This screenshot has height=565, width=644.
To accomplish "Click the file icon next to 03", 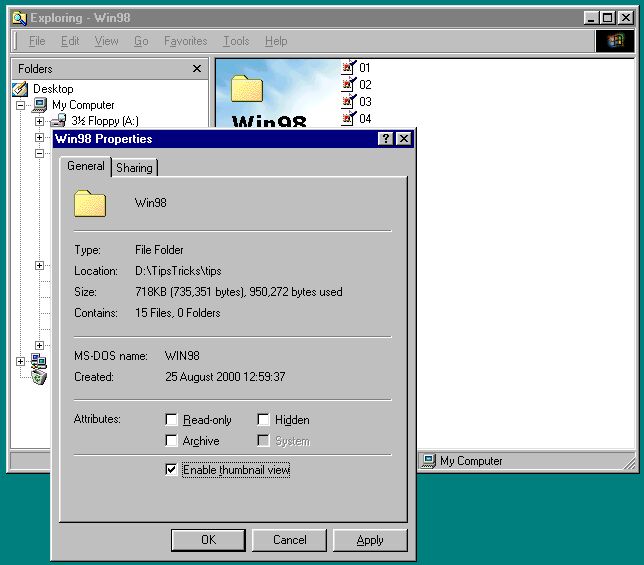I will tap(348, 101).
